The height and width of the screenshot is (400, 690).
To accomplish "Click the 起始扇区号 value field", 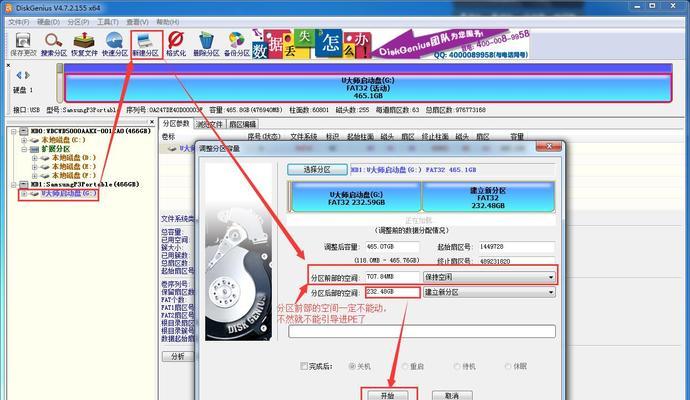I will pyautogui.click(x=517, y=247).
